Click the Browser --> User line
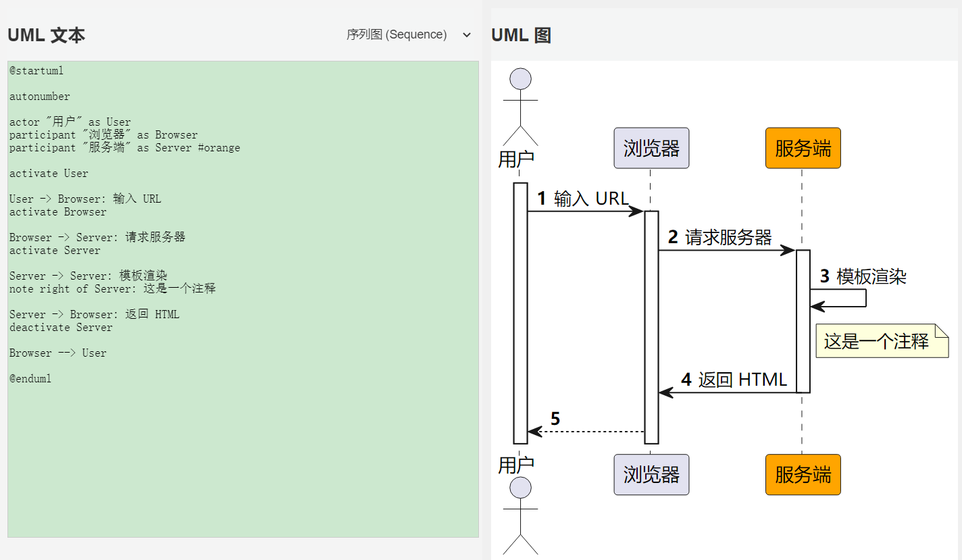Image resolution: width=962 pixels, height=560 pixels. point(58,353)
